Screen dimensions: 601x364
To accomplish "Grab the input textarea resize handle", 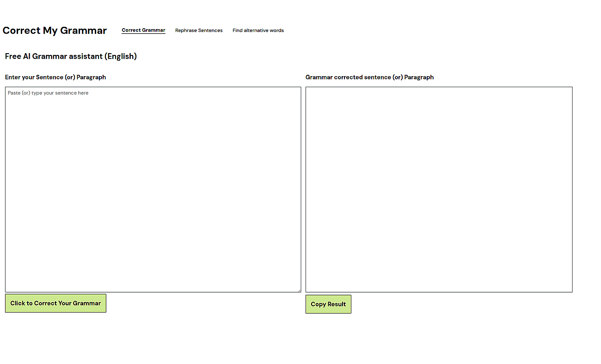I will (299, 290).
